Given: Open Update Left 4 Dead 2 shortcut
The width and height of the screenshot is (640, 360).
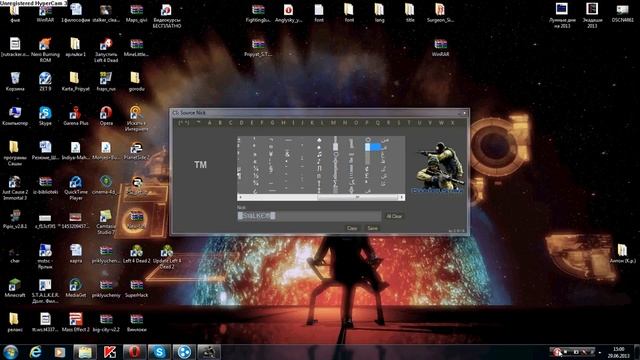Looking at the screenshot, I should tap(167, 256).
